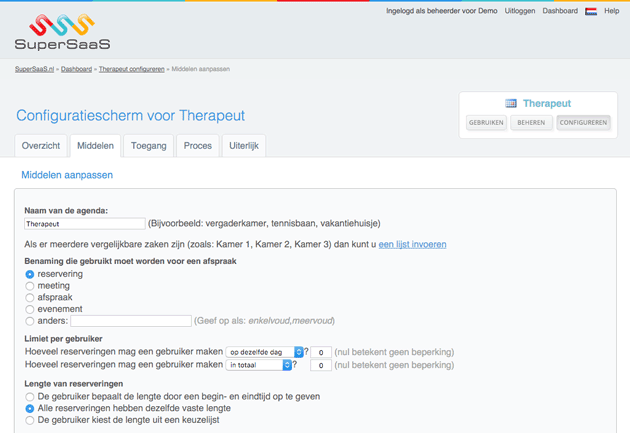
Task: Select the 'anders' radio button
Action: tap(30, 321)
